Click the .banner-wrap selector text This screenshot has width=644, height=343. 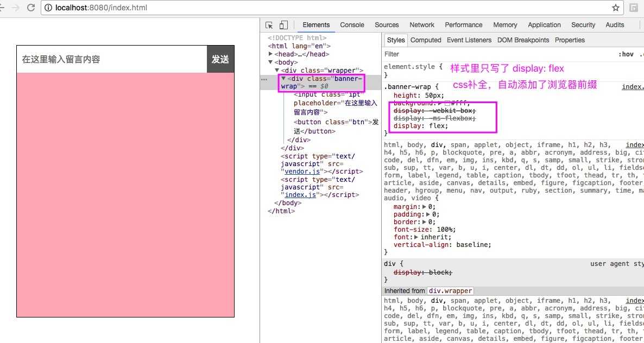(407, 87)
